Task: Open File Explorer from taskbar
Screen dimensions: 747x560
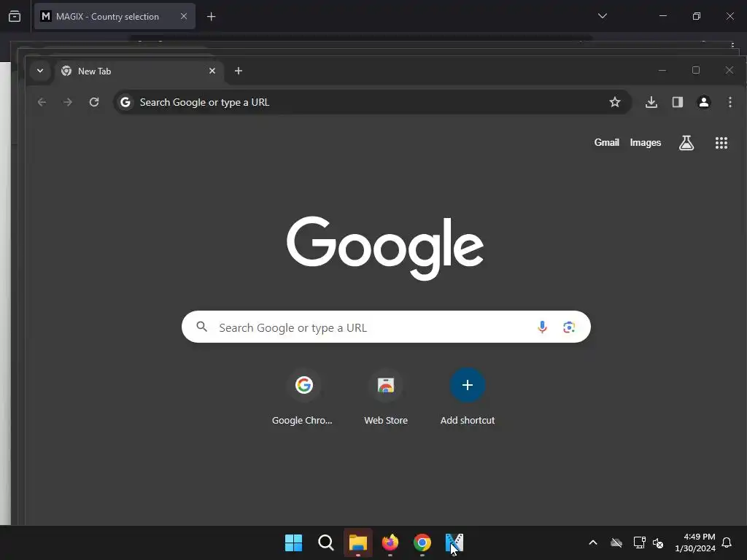Action: 357,542
